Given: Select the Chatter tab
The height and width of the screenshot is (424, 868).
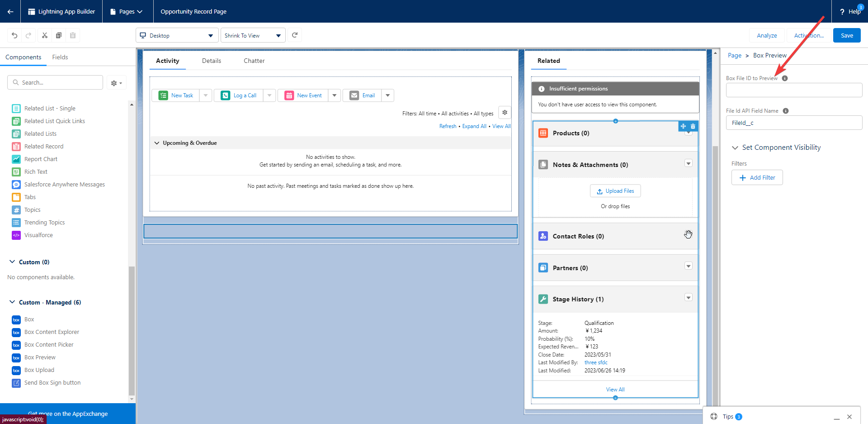Looking at the screenshot, I should [x=254, y=61].
